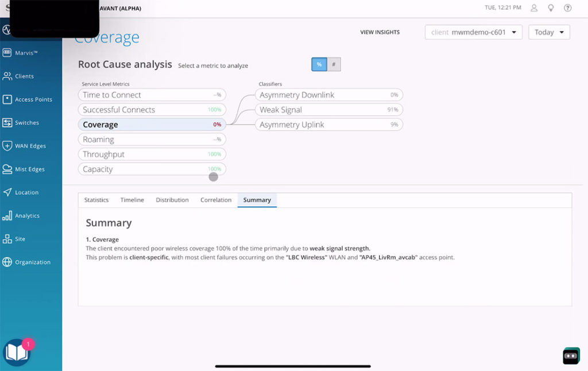Open Organization section
588x371 pixels.
point(26,262)
